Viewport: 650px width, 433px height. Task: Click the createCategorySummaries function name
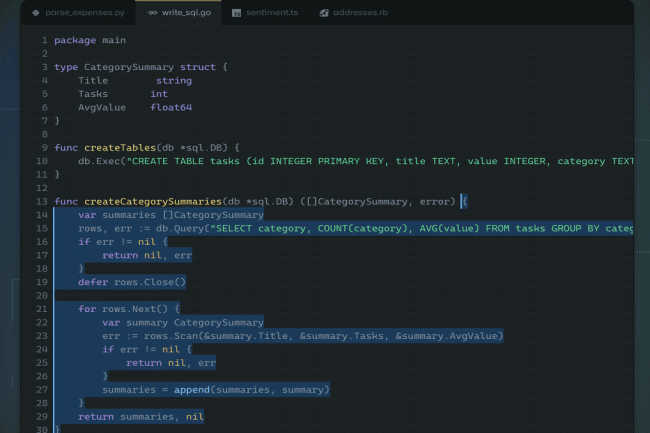coord(152,201)
